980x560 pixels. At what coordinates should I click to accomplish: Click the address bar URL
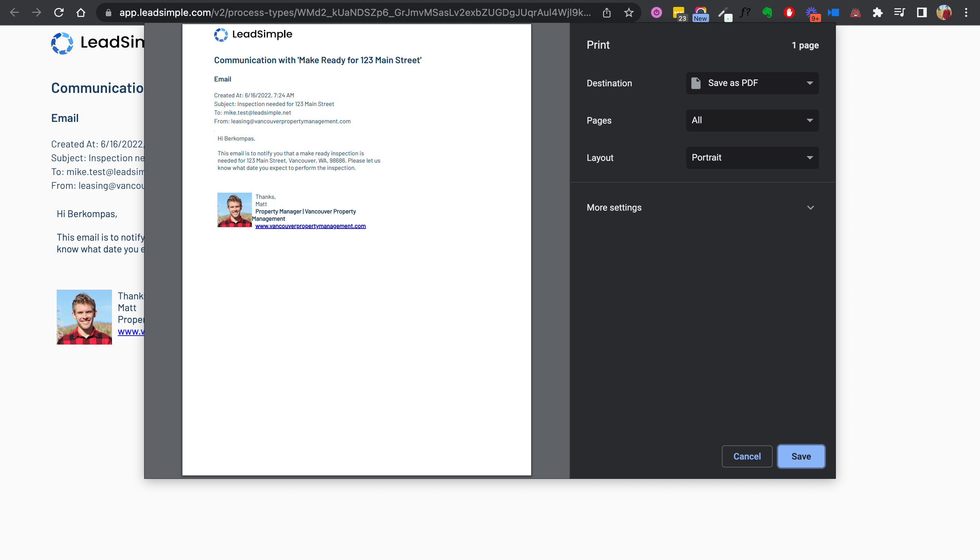[355, 13]
